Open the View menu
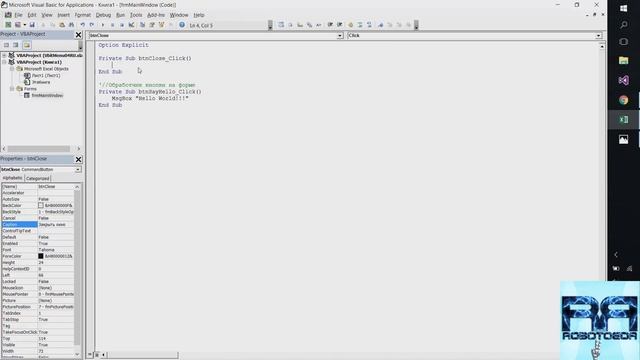The image size is (640, 360). [47, 15]
